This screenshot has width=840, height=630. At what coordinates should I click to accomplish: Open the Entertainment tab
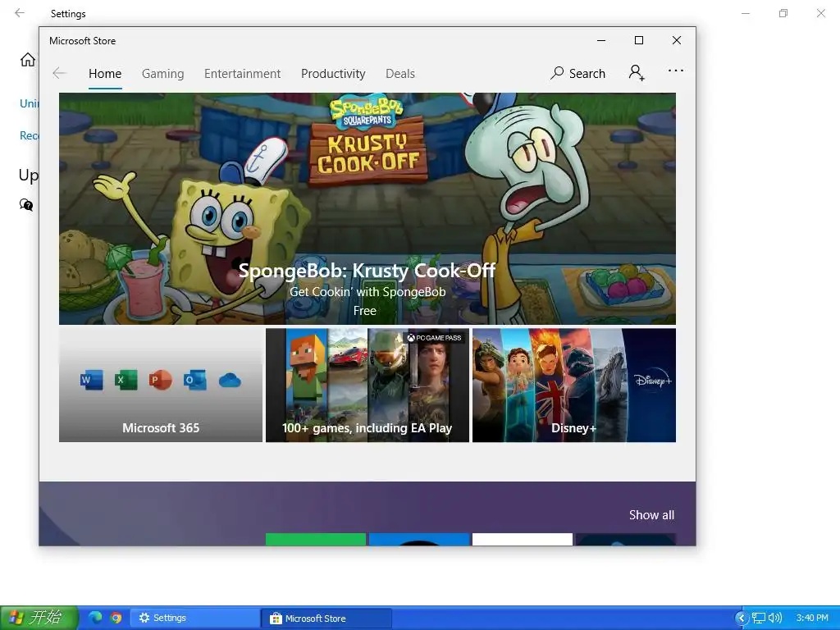(242, 73)
